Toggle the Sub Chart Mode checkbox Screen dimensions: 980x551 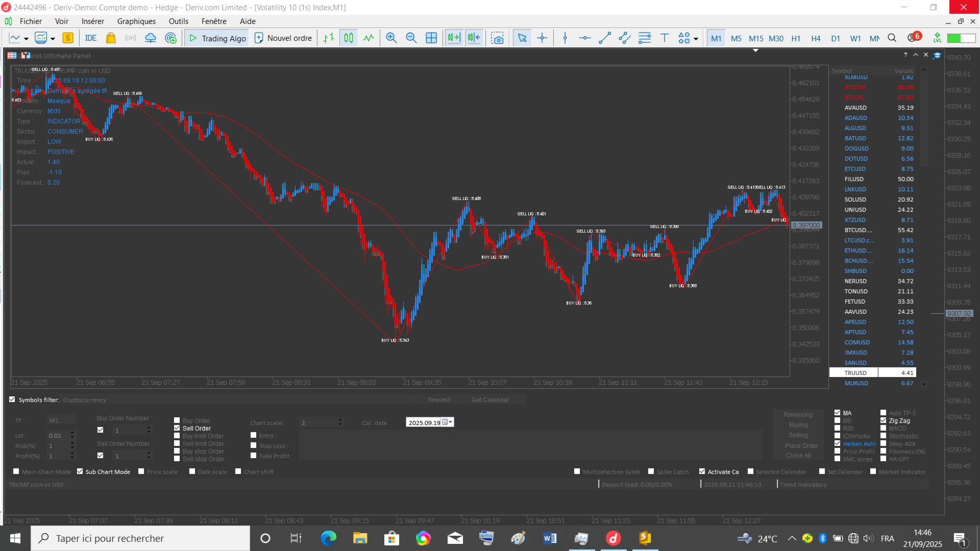(x=80, y=472)
